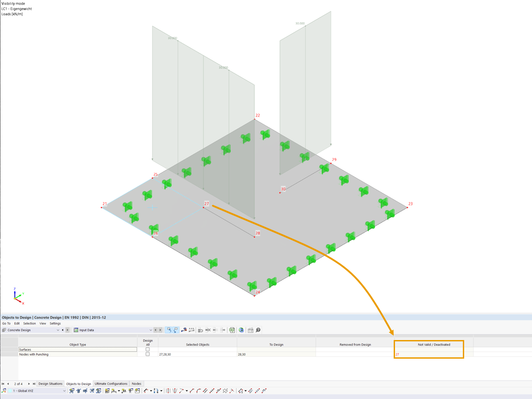Click the magnifier search icon in table toolbar

(258, 330)
